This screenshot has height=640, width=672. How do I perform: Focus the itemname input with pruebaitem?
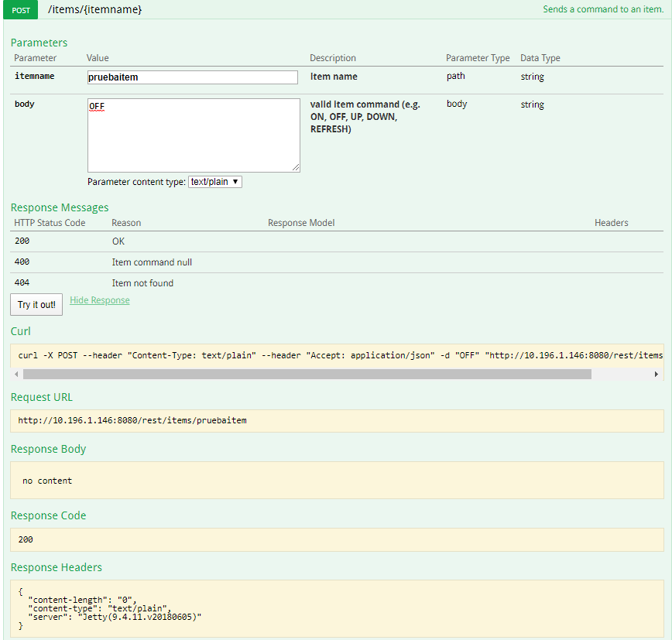[x=192, y=77]
